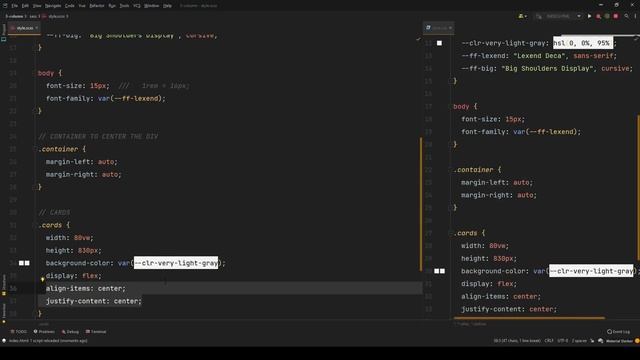
Task: Open the Code menu
Action: click(x=70, y=6)
